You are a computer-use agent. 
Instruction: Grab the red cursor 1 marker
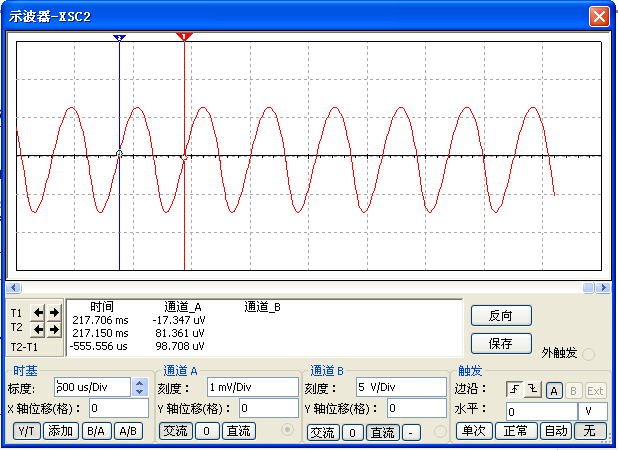point(184,37)
